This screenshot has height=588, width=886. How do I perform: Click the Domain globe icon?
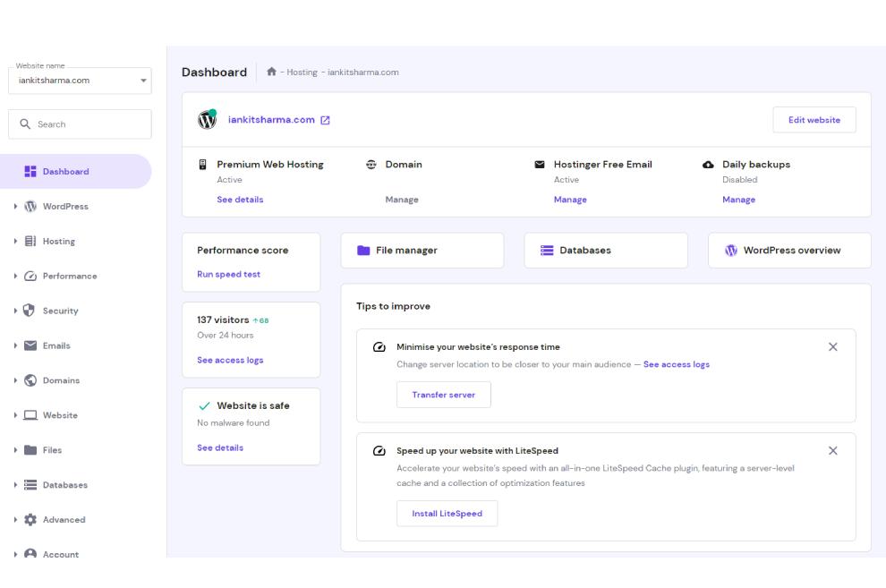coord(371,165)
